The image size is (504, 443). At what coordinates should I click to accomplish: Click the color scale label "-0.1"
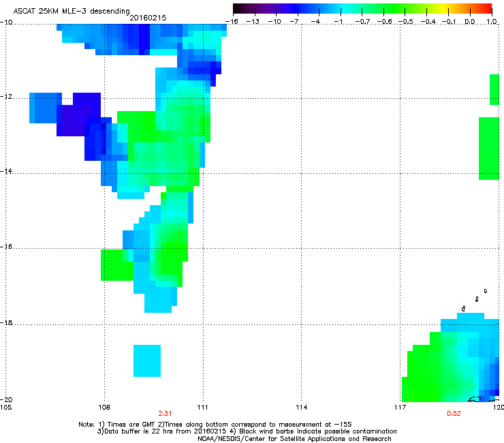tap(449, 22)
